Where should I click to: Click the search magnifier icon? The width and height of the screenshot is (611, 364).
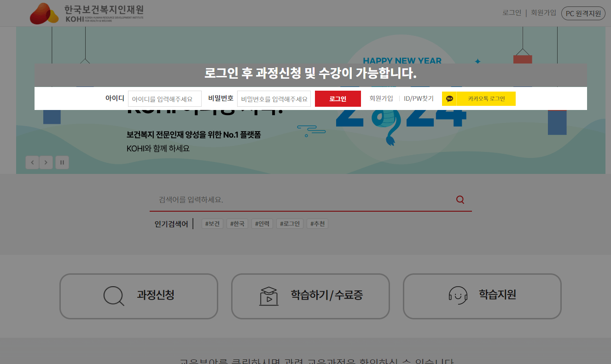coord(460,199)
